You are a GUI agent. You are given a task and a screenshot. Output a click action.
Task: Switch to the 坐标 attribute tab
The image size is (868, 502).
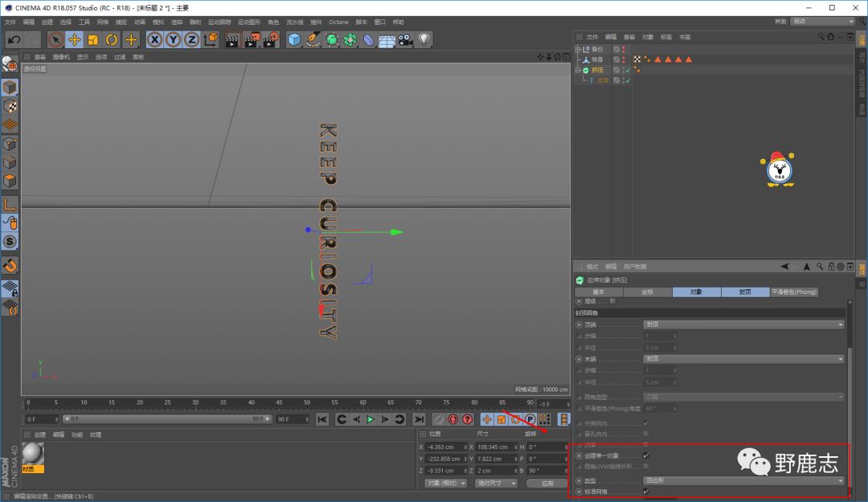647,292
